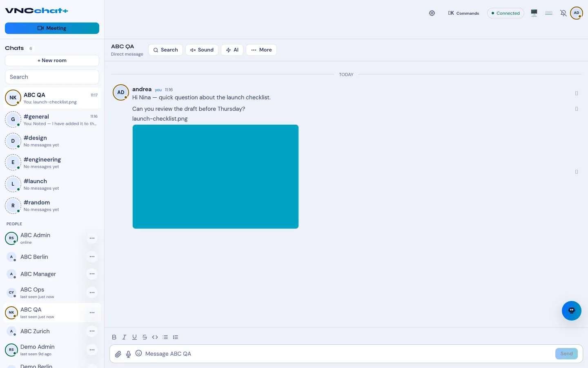
Task: Record a voice message with the microphone
Action: click(x=128, y=354)
